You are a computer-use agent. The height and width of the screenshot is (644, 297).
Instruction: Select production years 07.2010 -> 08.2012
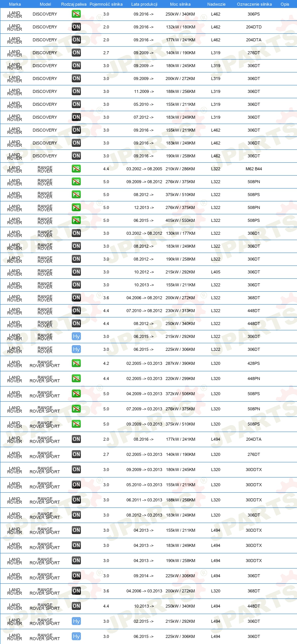[144, 311]
